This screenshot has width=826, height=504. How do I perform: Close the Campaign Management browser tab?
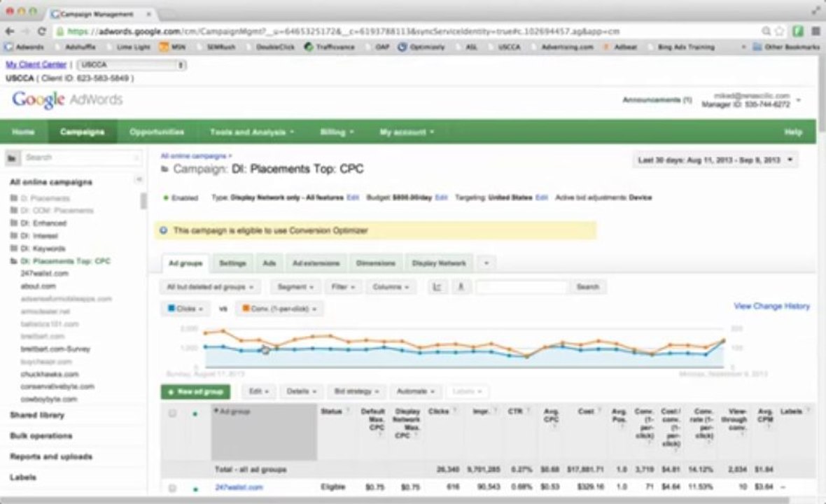point(148,14)
